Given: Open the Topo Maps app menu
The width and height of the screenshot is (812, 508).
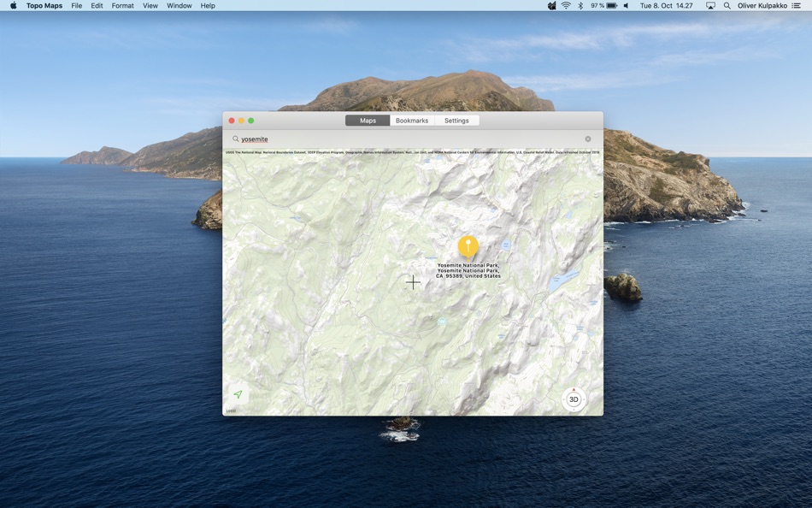Looking at the screenshot, I should (44, 6).
